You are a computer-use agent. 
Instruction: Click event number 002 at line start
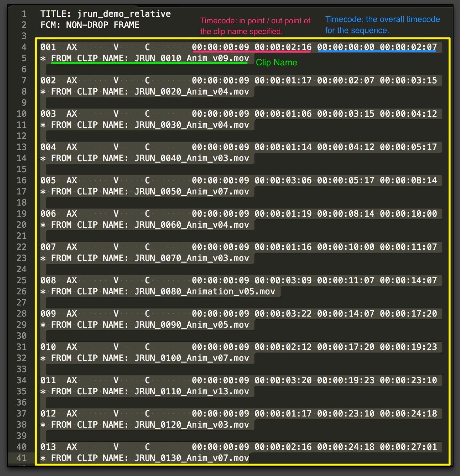click(48, 80)
